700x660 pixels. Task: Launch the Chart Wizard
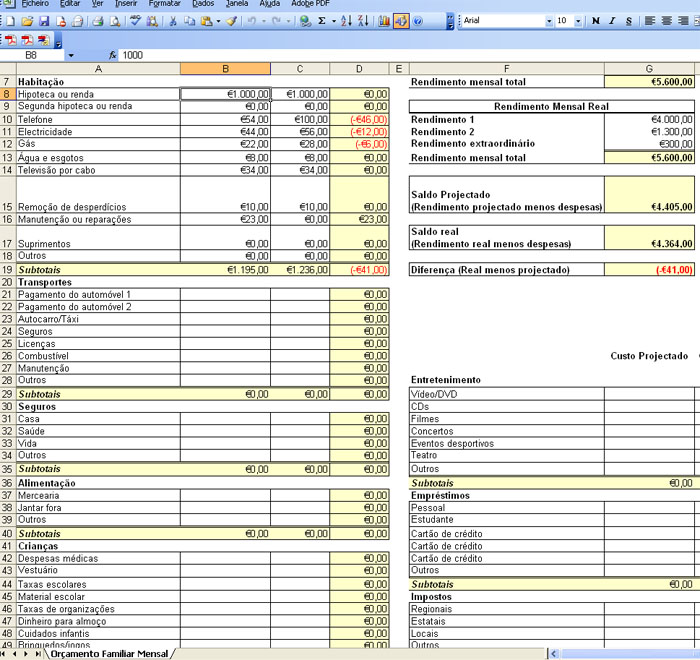(x=383, y=21)
